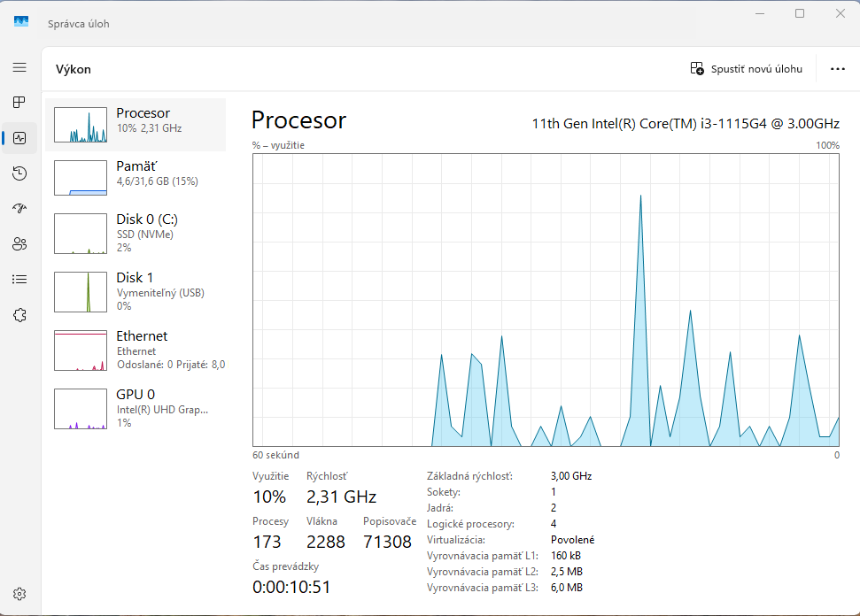
Task: Click the large CPU utilization graph
Action: (x=545, y=301)
